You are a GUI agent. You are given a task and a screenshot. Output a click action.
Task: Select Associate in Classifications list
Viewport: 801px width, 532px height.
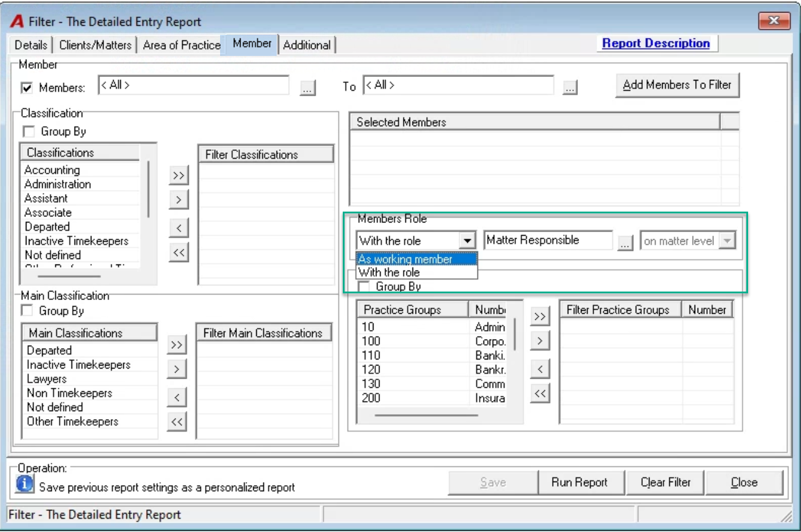(x=48, y=213)
